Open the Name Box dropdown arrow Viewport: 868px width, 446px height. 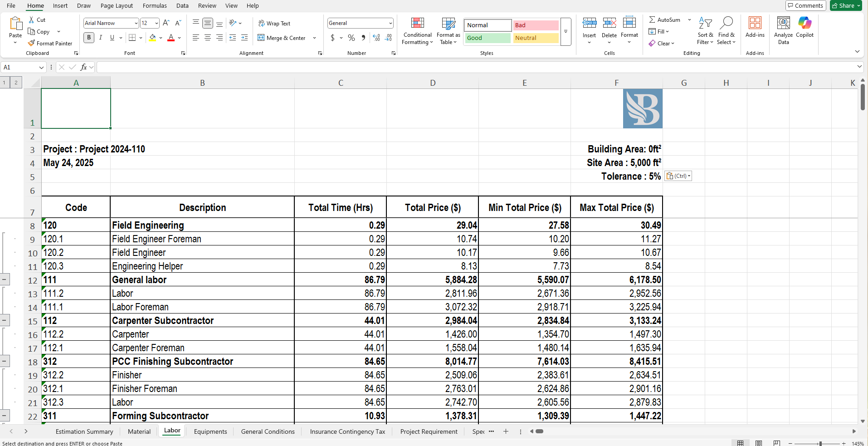(41, 67)
